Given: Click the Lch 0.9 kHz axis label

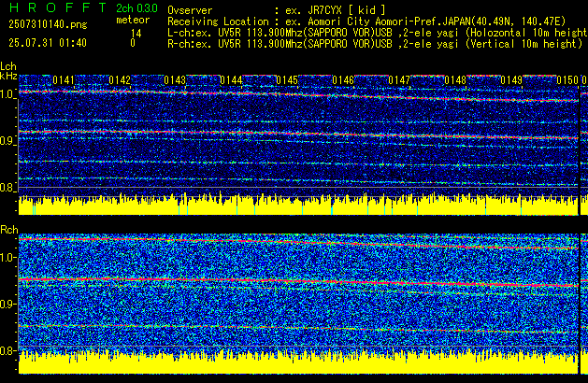Looking at the screenshot, I should click(7, 141).
